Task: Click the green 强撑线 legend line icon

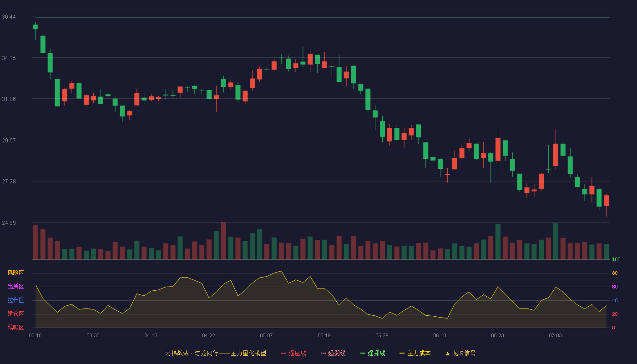Action: coord(363,353)
